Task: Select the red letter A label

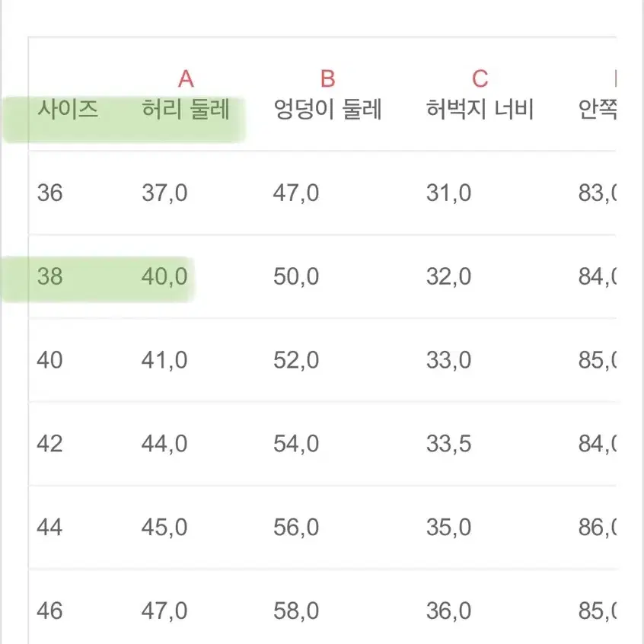Action: coord(186,78)
